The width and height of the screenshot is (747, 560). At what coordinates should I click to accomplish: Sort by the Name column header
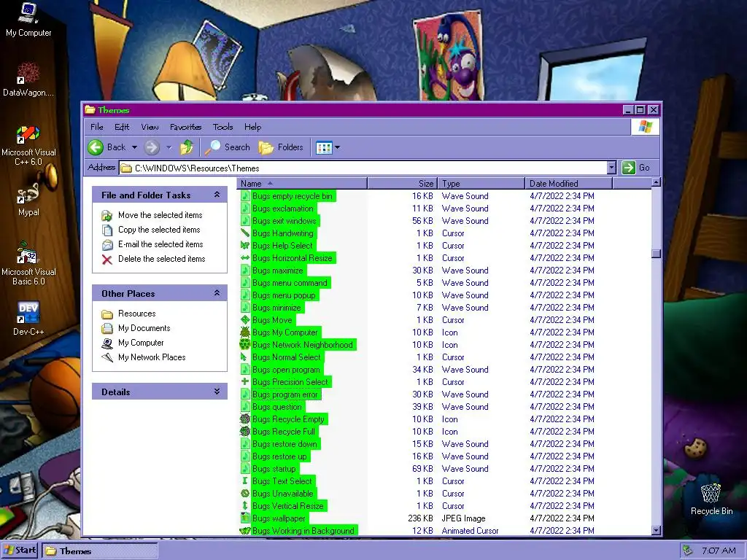pyautogui.click(x=302, y=183)
